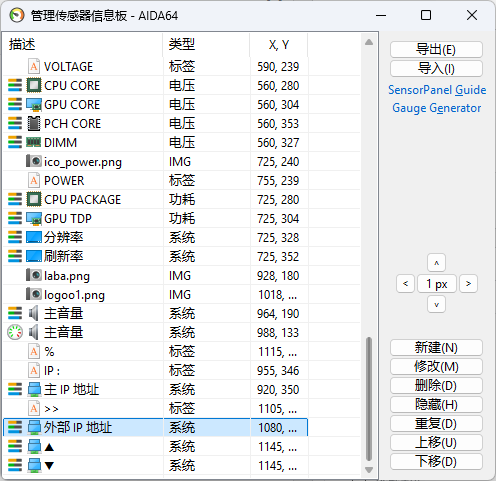Click the monitor icon beside 刷新率
This screenshot has width=496, height=481.
(x=34, y=256)
